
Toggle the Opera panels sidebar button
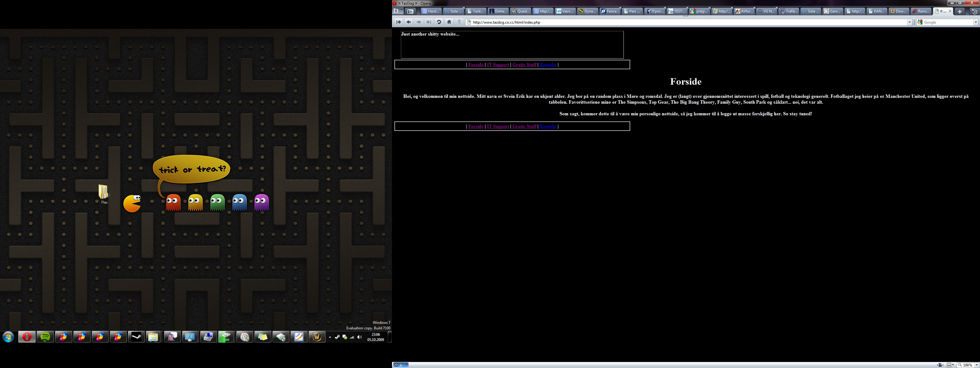coord(410,11)
